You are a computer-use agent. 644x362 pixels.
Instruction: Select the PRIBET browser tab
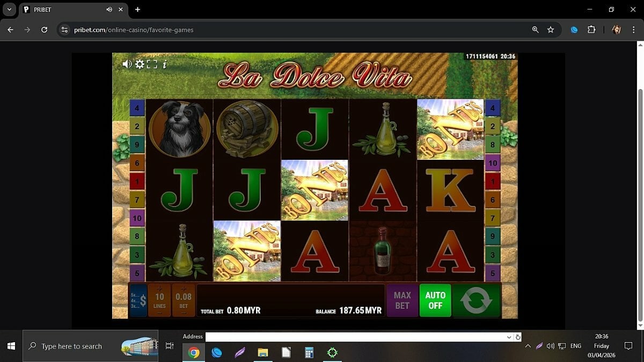tap(64, 10)
